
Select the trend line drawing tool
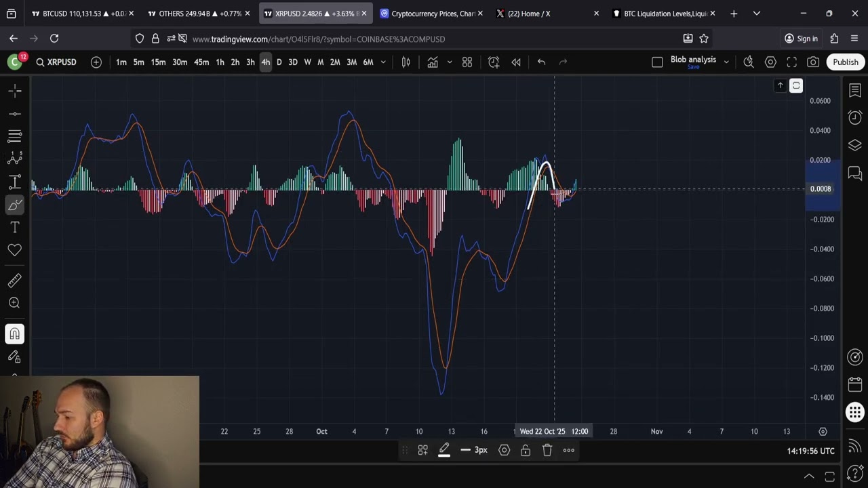[15, 113]
